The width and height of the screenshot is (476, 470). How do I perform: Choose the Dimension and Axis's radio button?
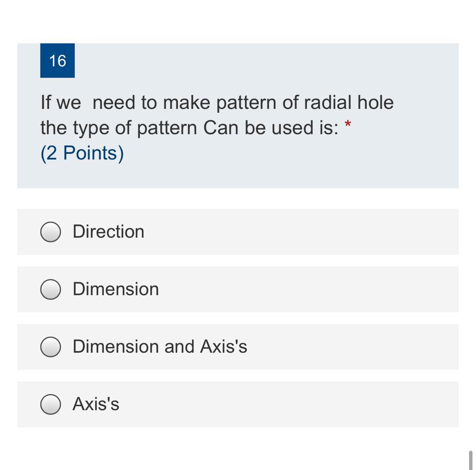pyautogui.click(x=50, y=347)
